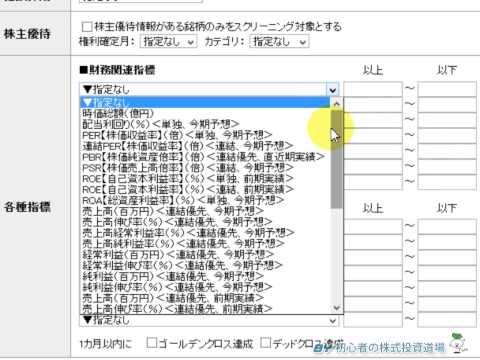Click first 以下 input field of 財務関連指標
This screenshot has height=360, width=480.
click(447, 90)
